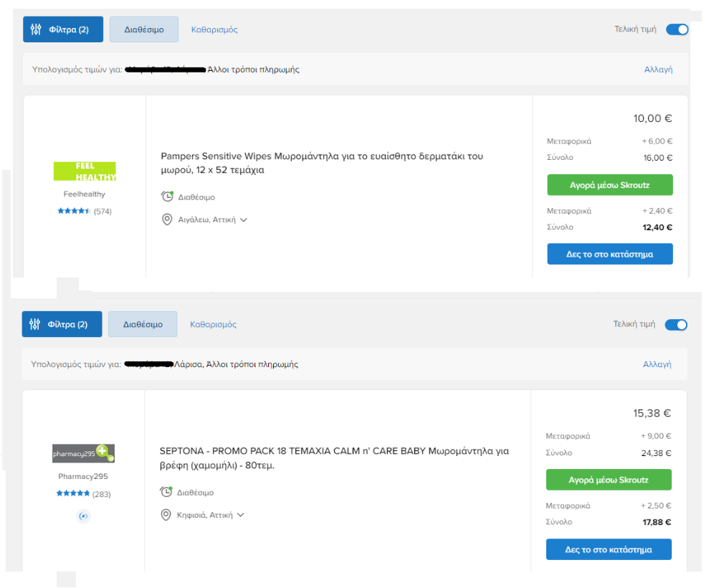Open the Feelhealthy shop name link
The height and width of the screenshot is (588, 714).
pos(85,194)
